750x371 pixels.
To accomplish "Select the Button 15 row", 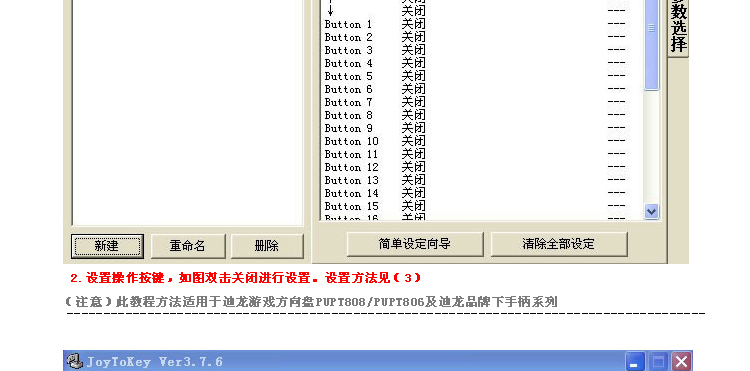I will point(482,206).
